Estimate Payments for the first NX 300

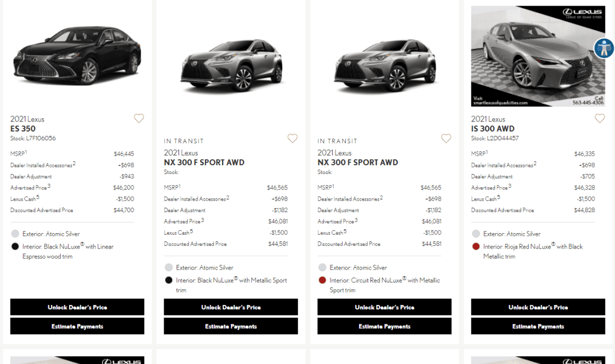(x=230, y=326)
